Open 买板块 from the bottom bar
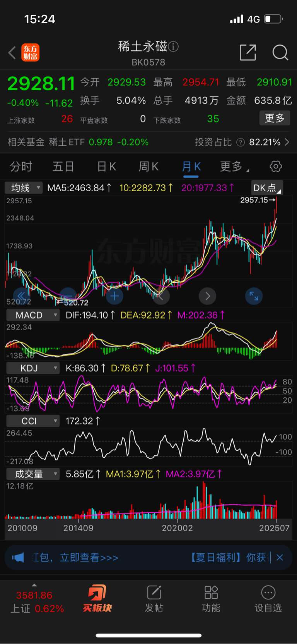Viewport: 297px width, 644px height. (97, 599)
